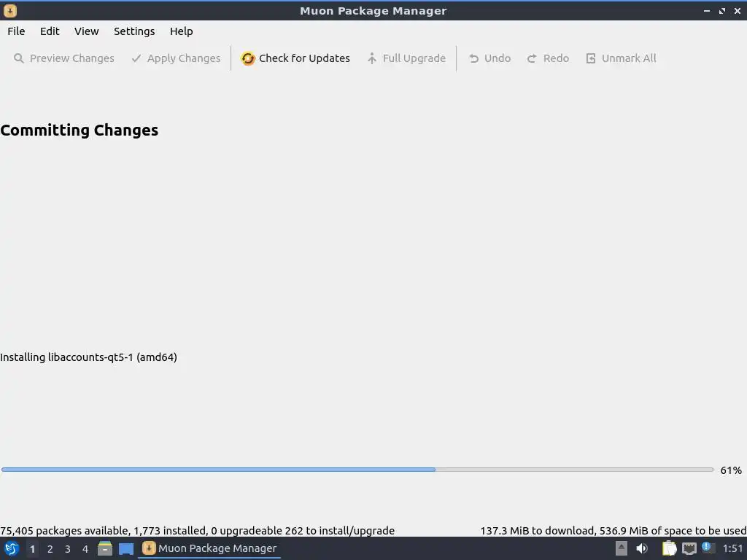Image resolution: width=747 pixels, height=560 pixels.
Task: Open the View menu
Action: click(86, 31)
